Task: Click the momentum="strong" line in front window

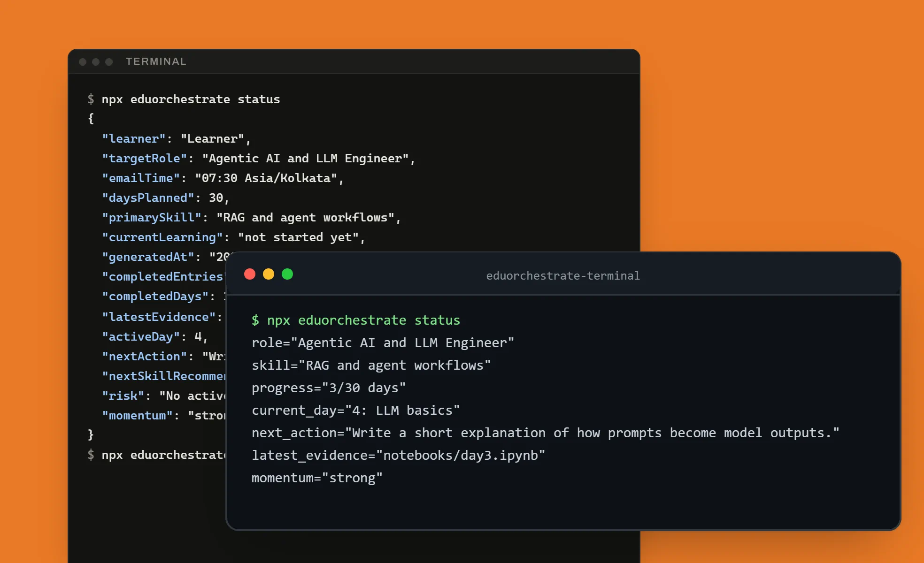Action: click(317, 478)
